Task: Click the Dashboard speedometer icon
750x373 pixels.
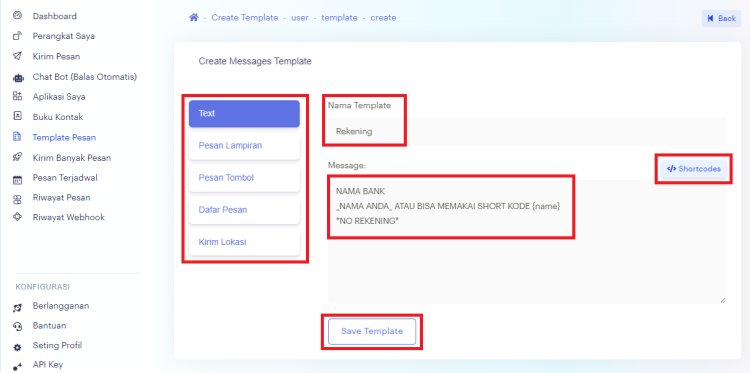Action: tap(17, 15)
